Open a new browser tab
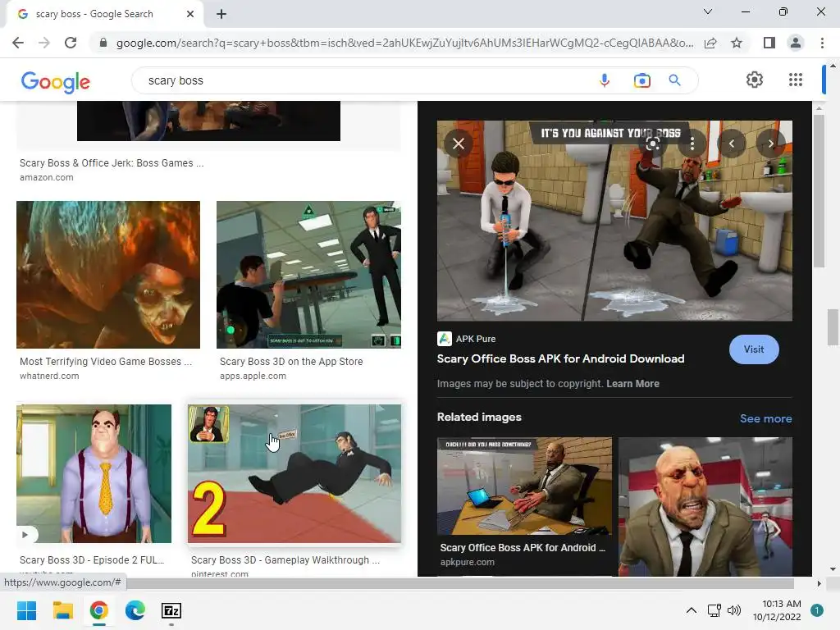 (221, 14)
